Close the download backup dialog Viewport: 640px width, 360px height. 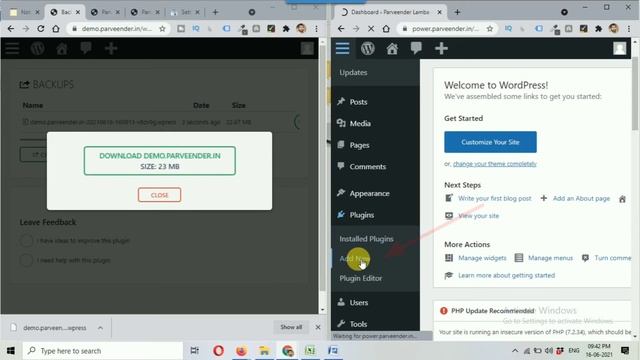[159, 195]
